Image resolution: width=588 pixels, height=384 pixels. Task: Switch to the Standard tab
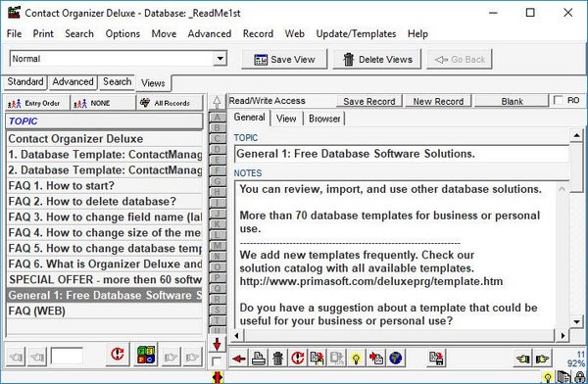coord(25,81)
